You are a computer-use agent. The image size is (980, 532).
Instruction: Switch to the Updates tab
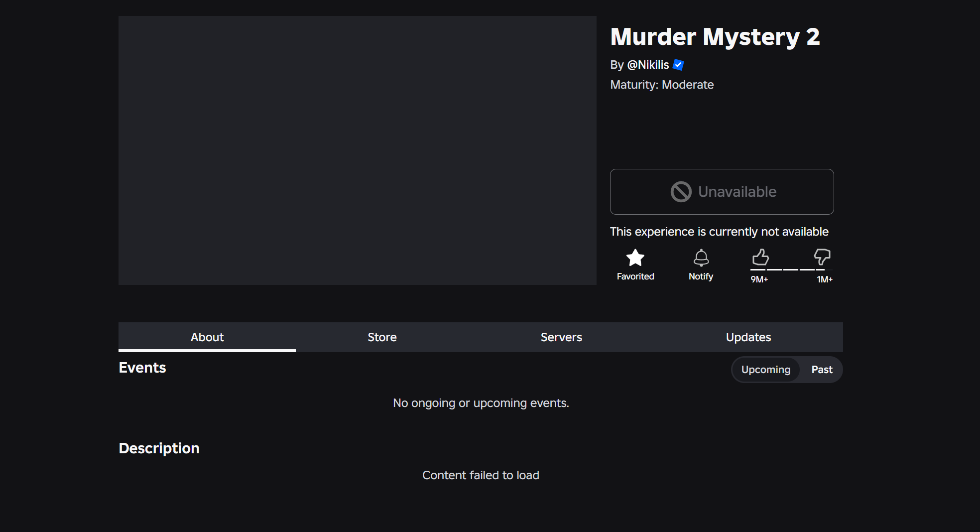[748, 337]
